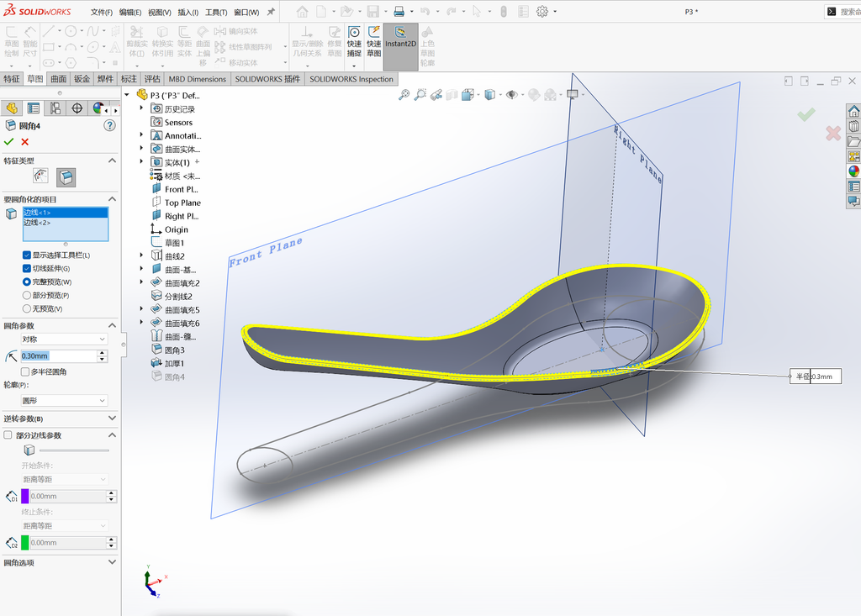Open the 对称 fillet method dropdown
Image resolution: width=861 pixels, height=616 pixels.
[x=64, y=340]
